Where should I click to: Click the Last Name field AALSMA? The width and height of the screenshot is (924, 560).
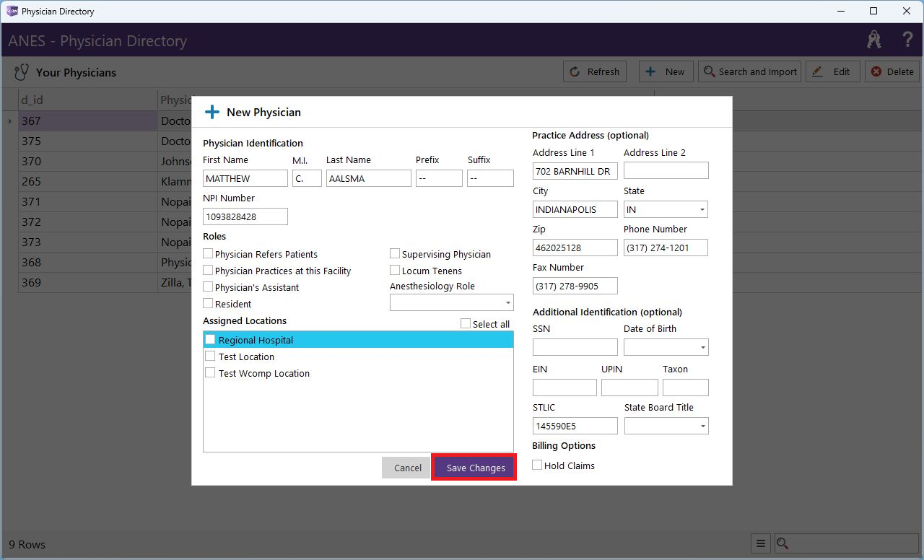click(x=369, y=178)
